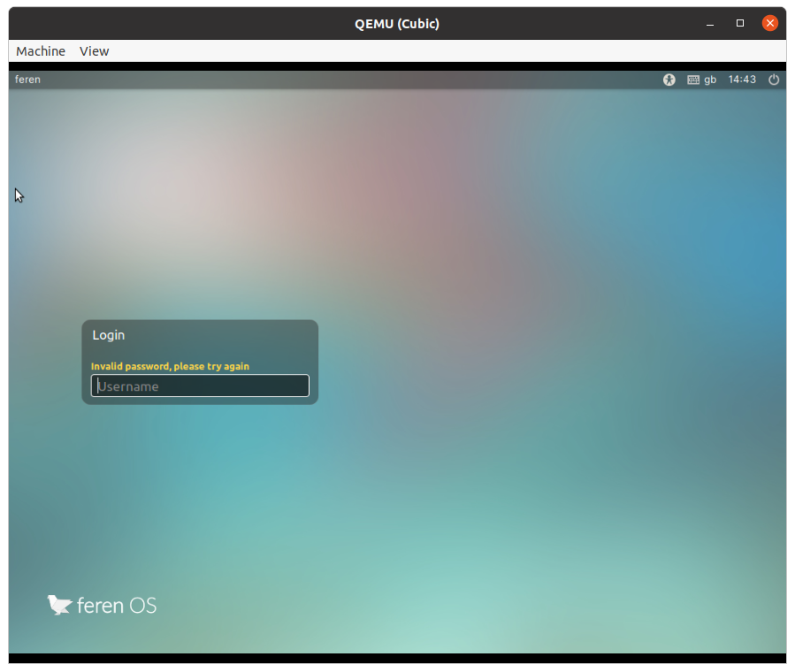Open the feren session label menu
The width and height of the screenshot is (795, 672).
pyautogui.click(x=27, y=80)
